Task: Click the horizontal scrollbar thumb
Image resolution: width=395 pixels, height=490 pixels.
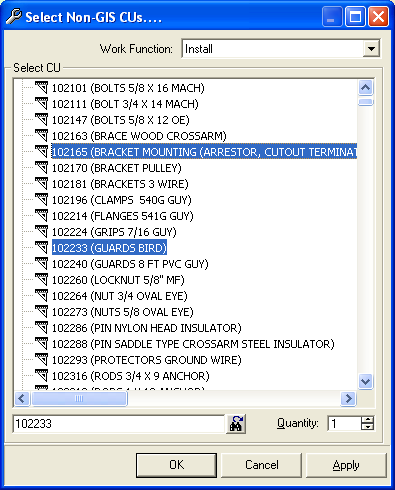Action: pos(79,398)
